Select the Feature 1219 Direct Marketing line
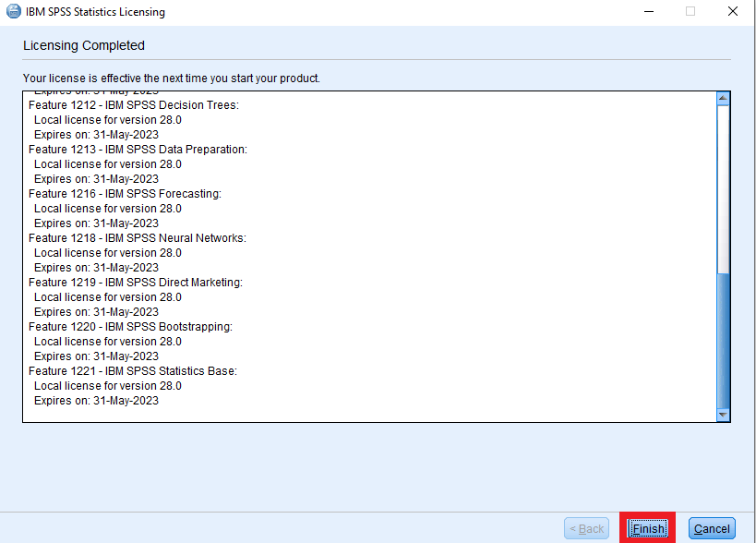The image size is (756, 543). (x=136, y=283)
